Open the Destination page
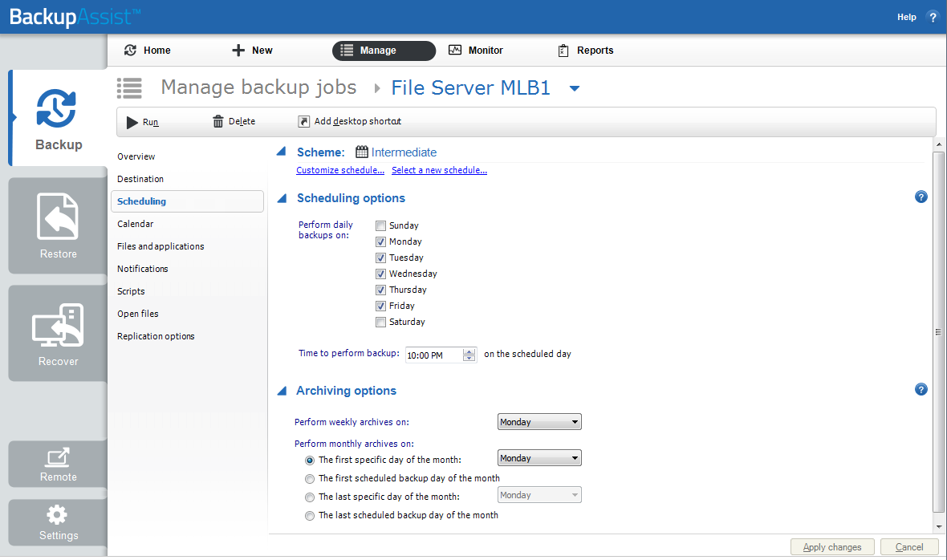The height and width of the screenshot is (560, 947). 140,179
